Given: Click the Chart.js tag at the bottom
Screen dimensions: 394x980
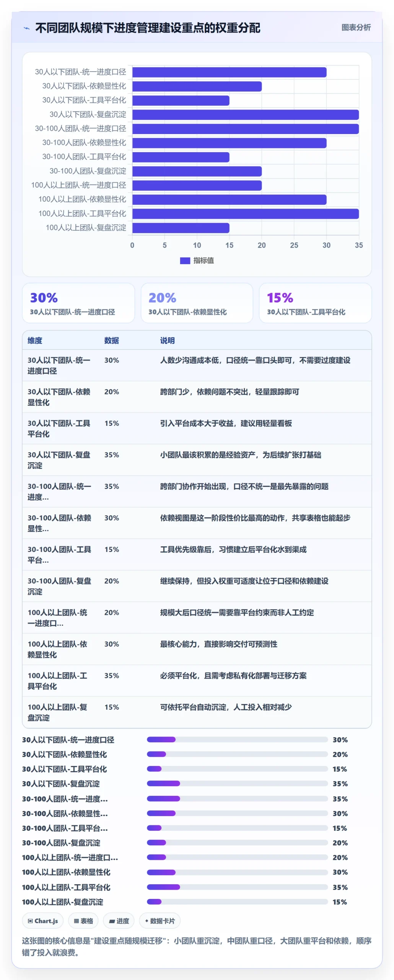Looking at the screenshot, I should click(43, 921).
